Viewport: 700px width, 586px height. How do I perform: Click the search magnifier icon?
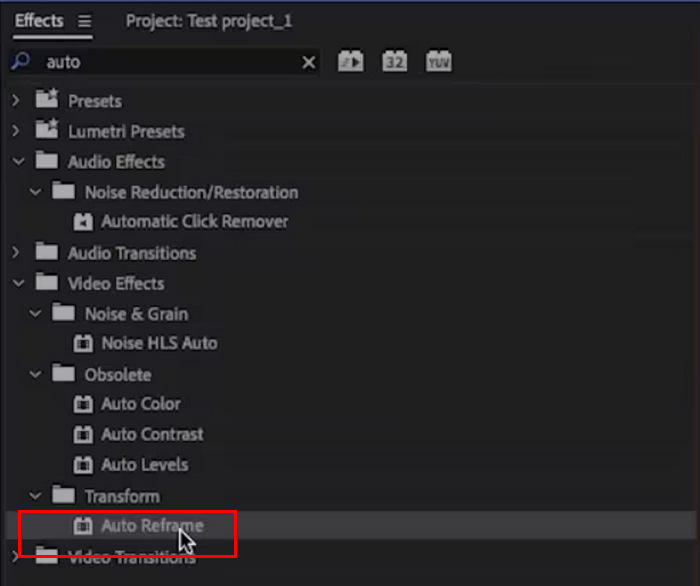pos(20,61)
